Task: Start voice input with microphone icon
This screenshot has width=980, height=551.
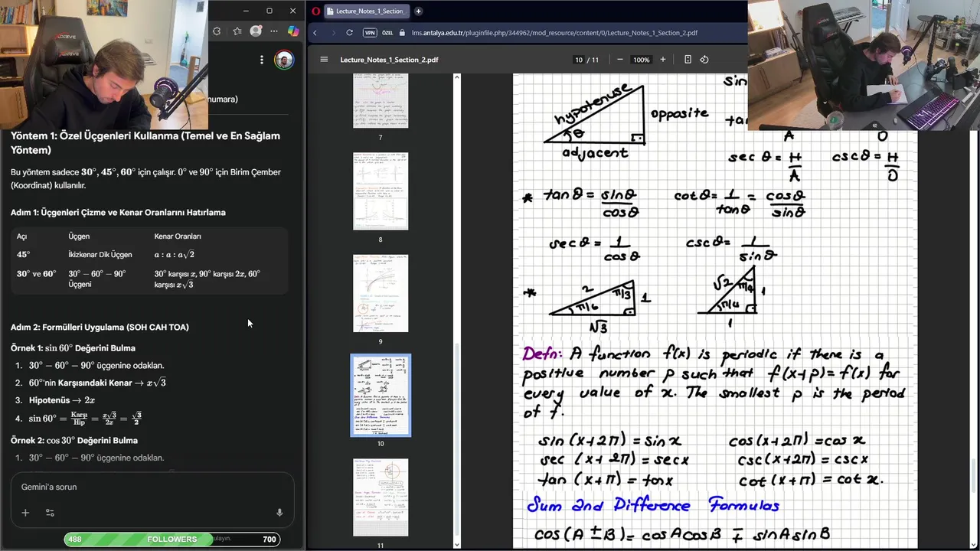Action: [x=279, y=513]
